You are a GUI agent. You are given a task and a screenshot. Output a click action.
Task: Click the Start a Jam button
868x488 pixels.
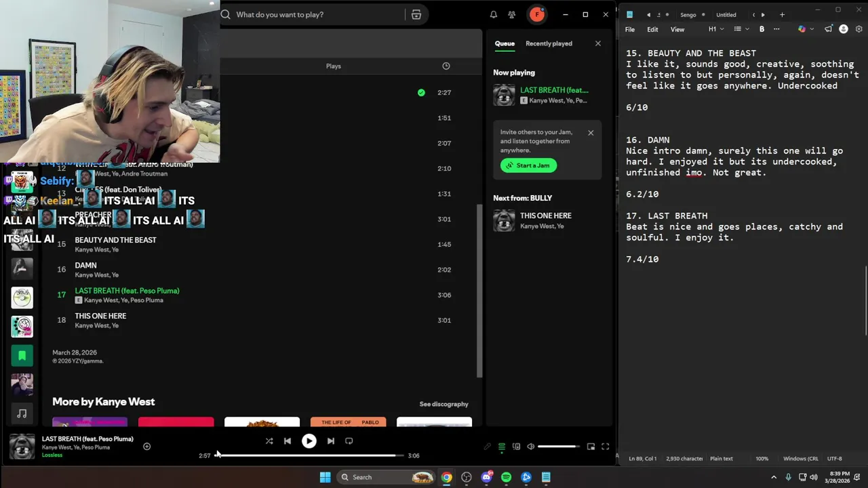(528, 165)
